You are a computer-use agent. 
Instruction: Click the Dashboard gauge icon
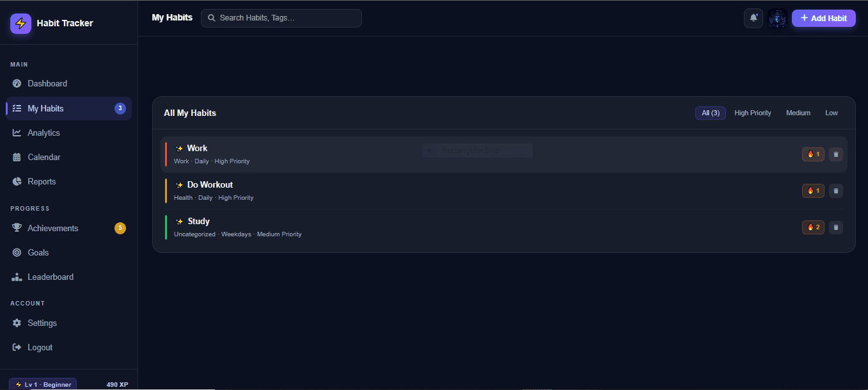pos(17,83)
